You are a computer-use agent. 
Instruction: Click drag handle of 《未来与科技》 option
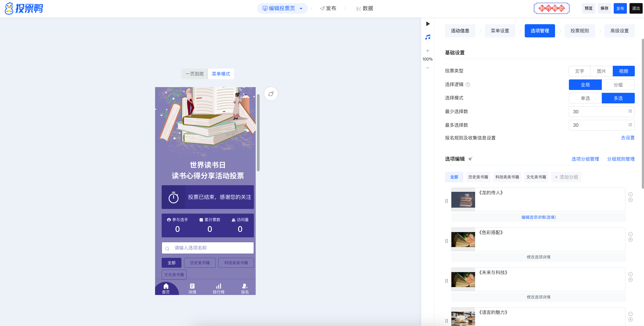tap(447, 281)
